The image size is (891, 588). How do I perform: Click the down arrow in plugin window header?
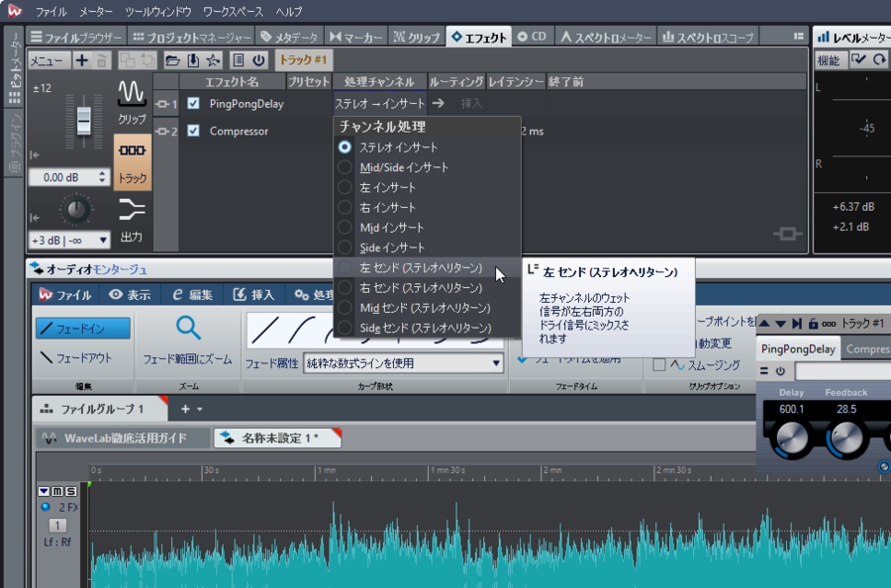coord(781,324)
